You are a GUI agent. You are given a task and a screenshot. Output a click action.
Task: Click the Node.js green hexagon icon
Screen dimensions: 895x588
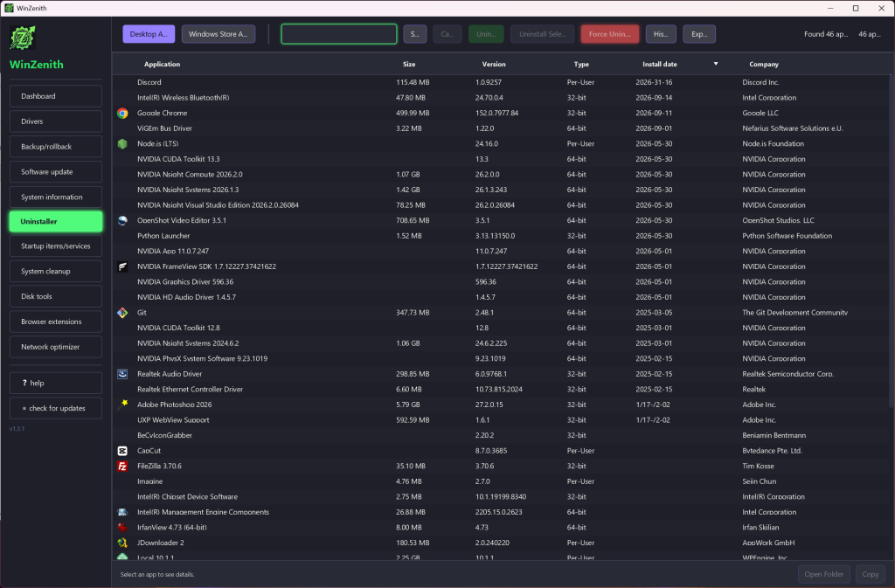click(122, 143)
